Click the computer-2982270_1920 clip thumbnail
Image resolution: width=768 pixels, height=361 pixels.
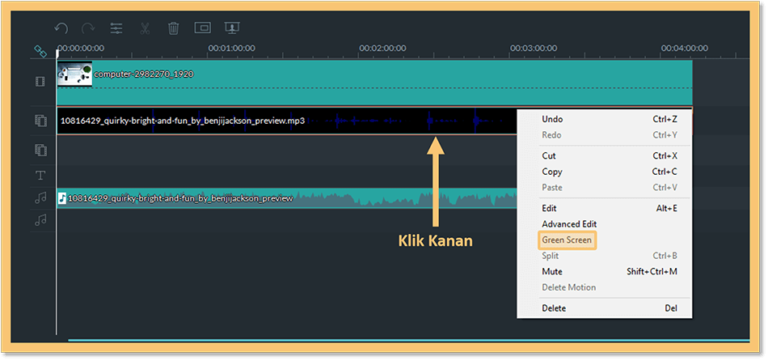pyautogui.click(x=74, y=74)
